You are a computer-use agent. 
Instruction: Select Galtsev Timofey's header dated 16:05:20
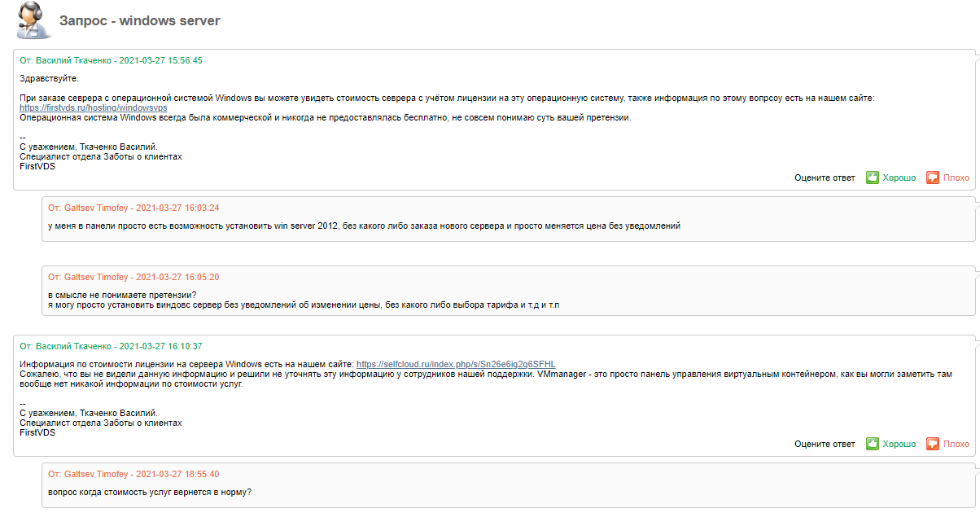133,277
